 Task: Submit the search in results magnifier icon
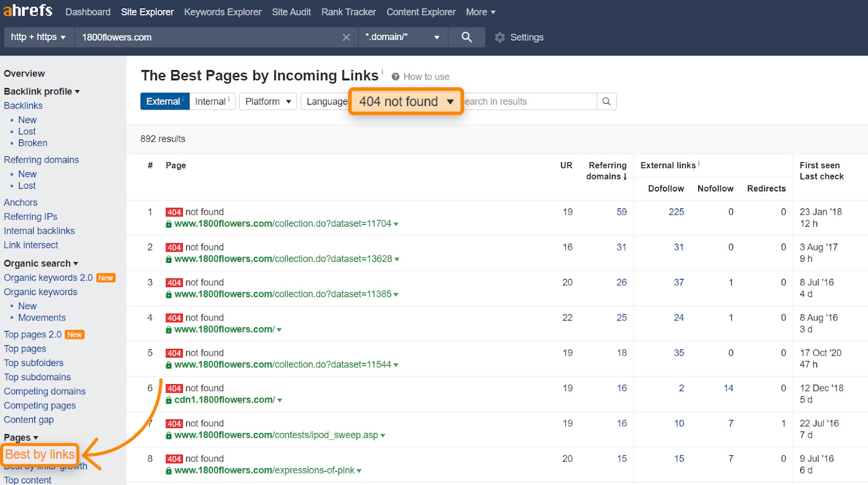pyautogui.click(x=606, y=101)
